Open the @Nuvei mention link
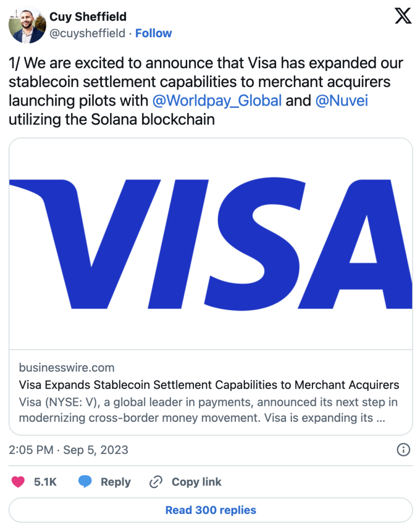 341,100
